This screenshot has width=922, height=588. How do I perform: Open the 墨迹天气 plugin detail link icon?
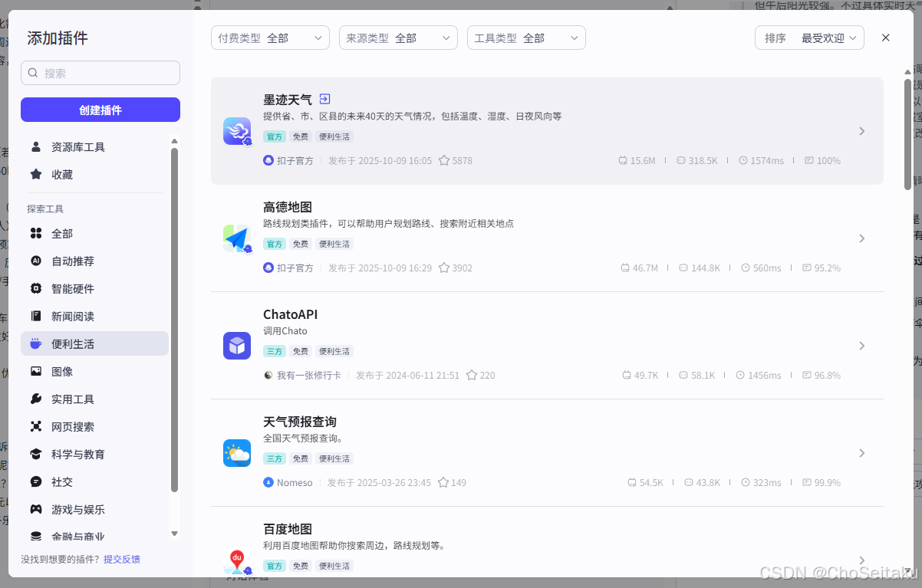pyautogui.click(x=324, y=99)
